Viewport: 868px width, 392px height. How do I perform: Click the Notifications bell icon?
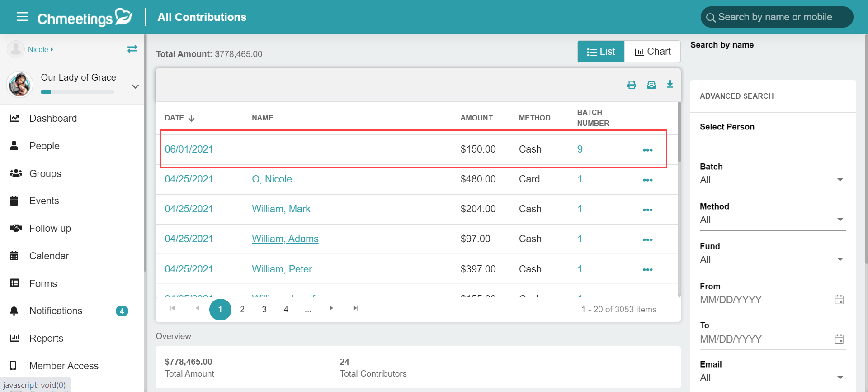pos(14,311)
